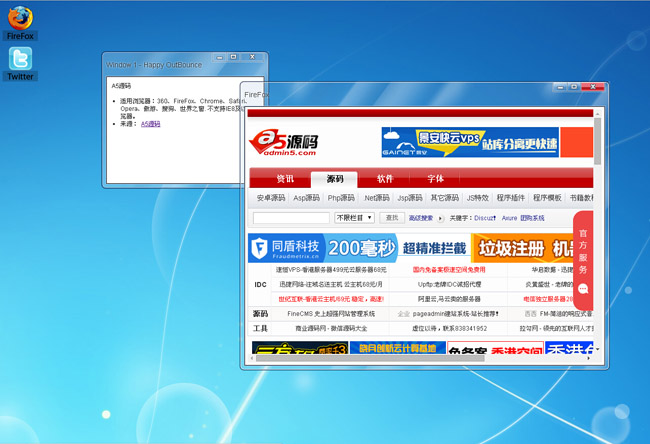Open the 程序模板 category
Image resolution: width=650 pixels, height=444 pixels.
[x=547, y=198]
